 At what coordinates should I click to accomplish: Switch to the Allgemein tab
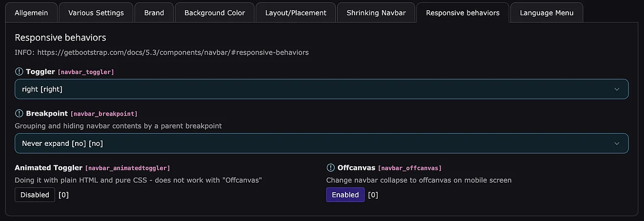[31, 13]
